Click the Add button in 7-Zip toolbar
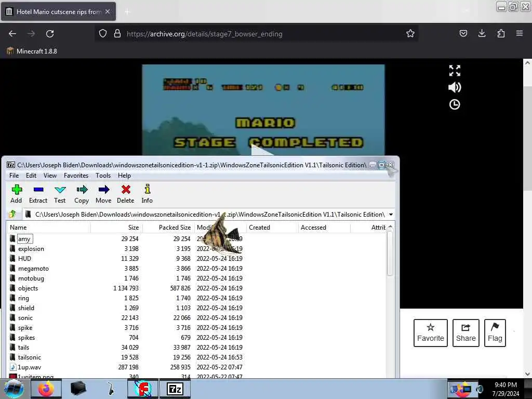Viewport: 532px width, 399px height. point(16,194)
